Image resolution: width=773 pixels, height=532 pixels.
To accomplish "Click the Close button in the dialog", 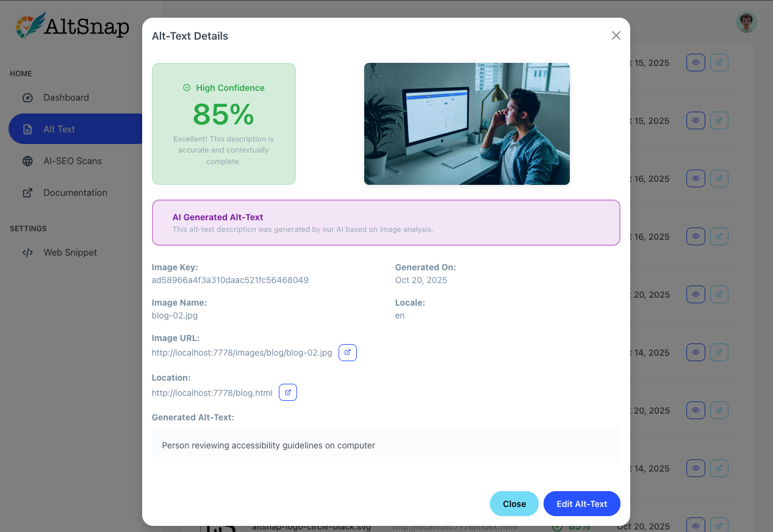I will (x=514, y=503).
